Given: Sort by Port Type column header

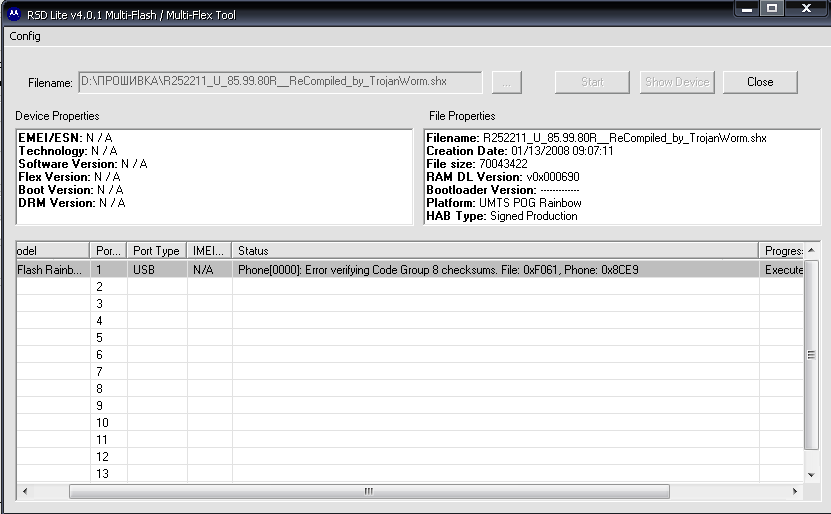Looking at the screenshot, I should point(157,251).
